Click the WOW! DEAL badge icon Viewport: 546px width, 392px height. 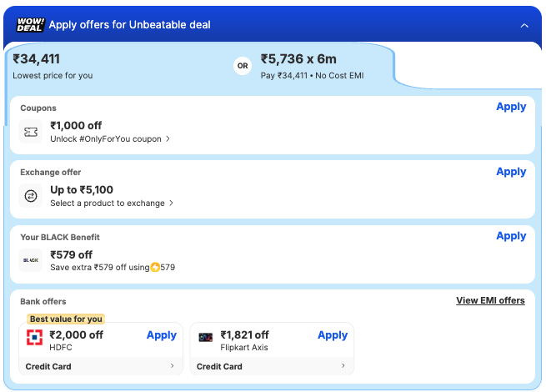[x=30, y=25]
